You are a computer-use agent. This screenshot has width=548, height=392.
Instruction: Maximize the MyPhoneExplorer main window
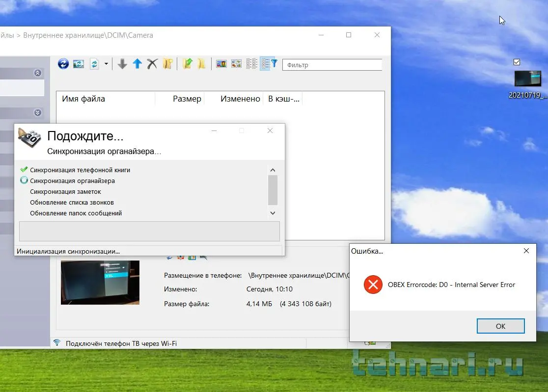(x=349, y=35)
